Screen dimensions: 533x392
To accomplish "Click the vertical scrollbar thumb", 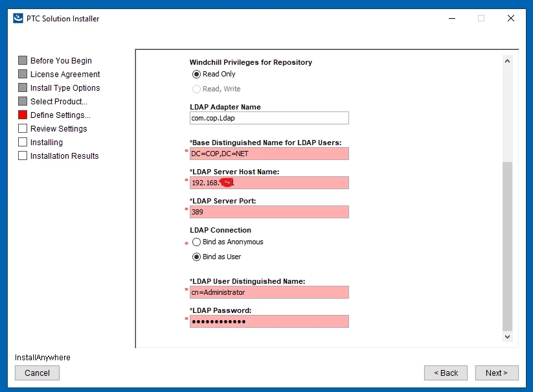I will pos(508,246).
